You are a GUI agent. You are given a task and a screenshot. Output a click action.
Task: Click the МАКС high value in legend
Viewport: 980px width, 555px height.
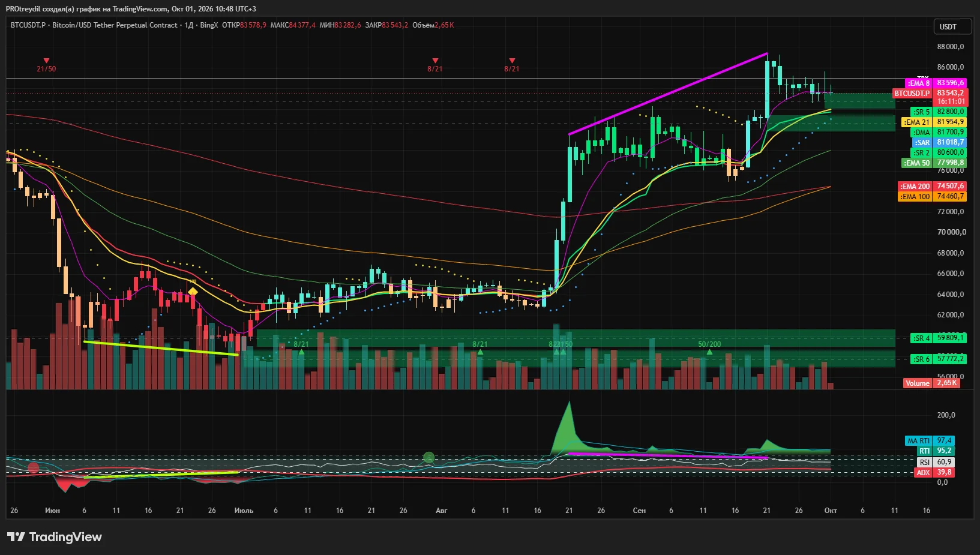coord(302,25)
